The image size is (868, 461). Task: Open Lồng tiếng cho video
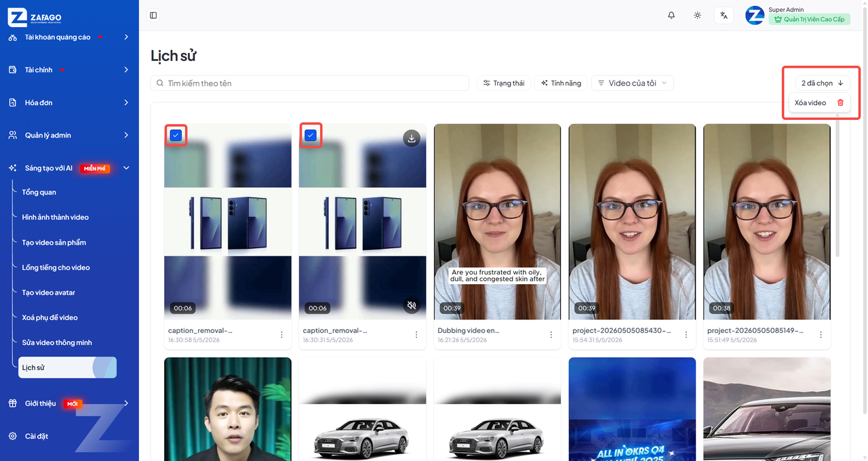pyautogui.click(x=56, y=267)
